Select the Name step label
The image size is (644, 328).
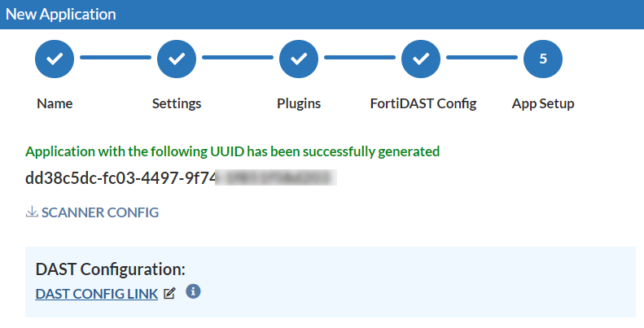click(x=55, y=103)
